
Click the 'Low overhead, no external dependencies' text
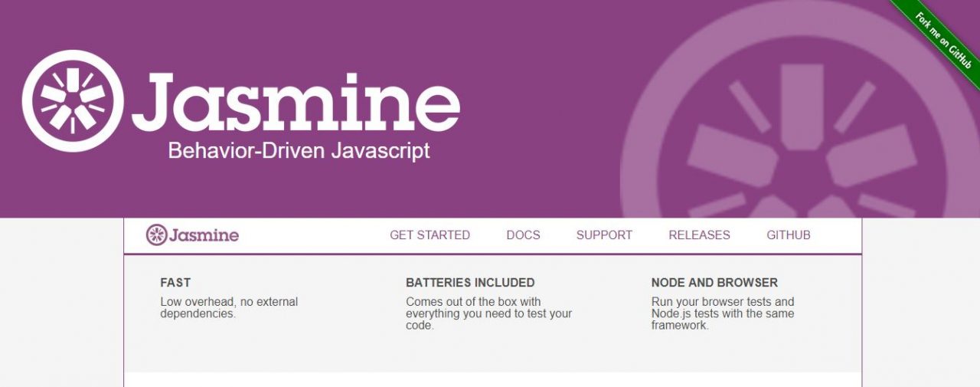pos(229,308)
